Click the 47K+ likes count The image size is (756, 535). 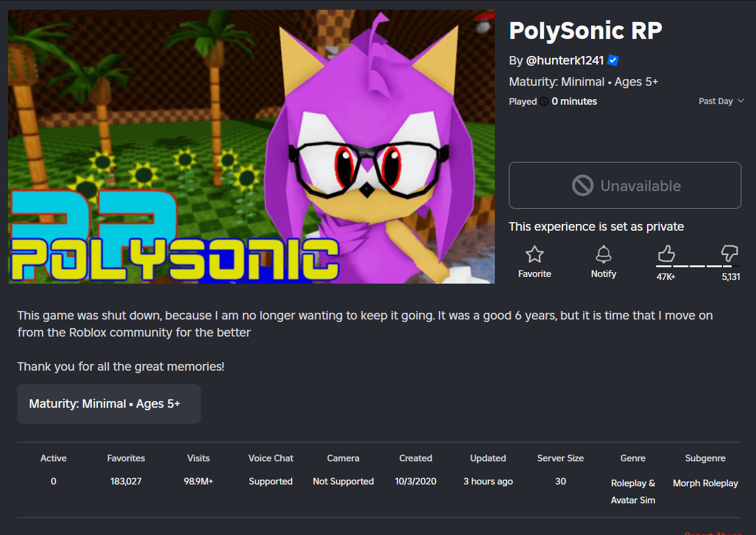666,277
